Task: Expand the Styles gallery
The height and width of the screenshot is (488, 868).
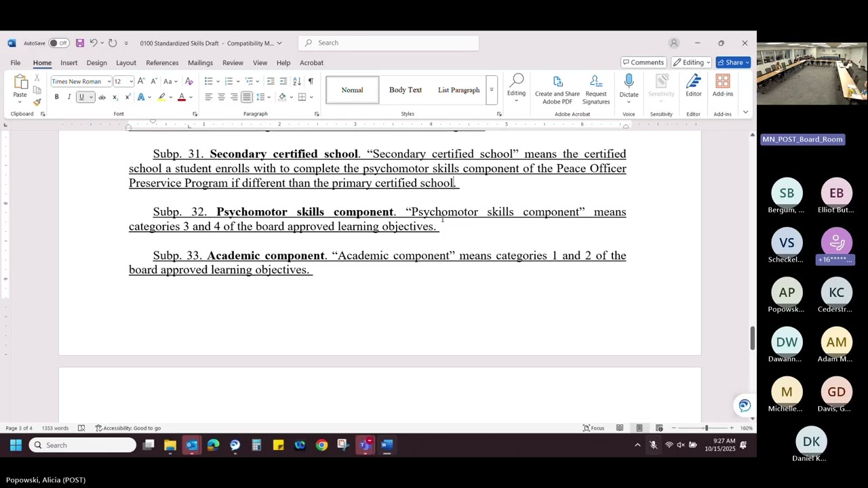Action: pyautogui.click(x=491, y=90)
